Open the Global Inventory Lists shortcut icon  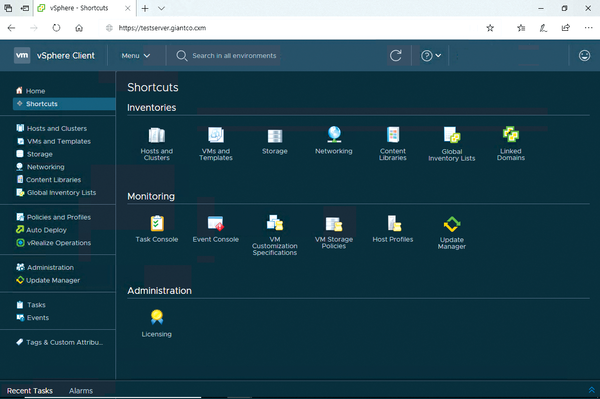click(452, 135)
